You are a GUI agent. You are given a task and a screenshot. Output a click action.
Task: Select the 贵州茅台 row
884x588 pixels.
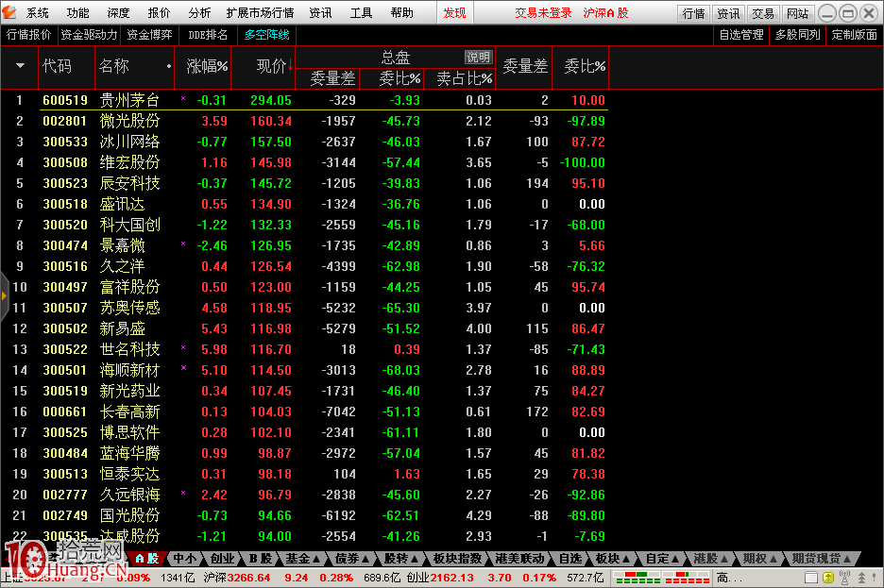(304, 100)
